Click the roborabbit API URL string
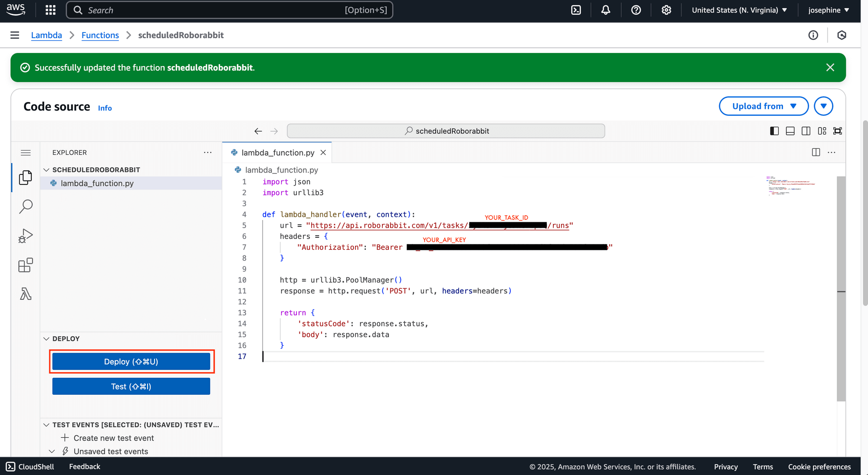 440,226
